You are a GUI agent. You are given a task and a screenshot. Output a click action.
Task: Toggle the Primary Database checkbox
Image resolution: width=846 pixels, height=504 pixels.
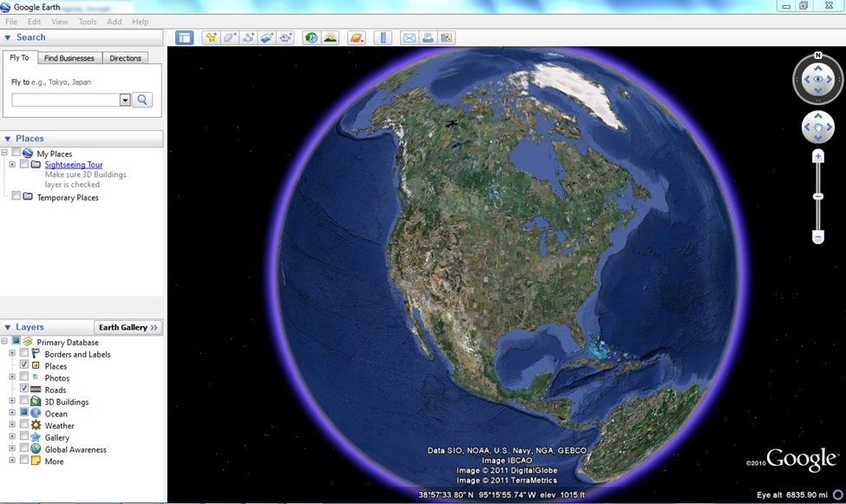point(16,342)
